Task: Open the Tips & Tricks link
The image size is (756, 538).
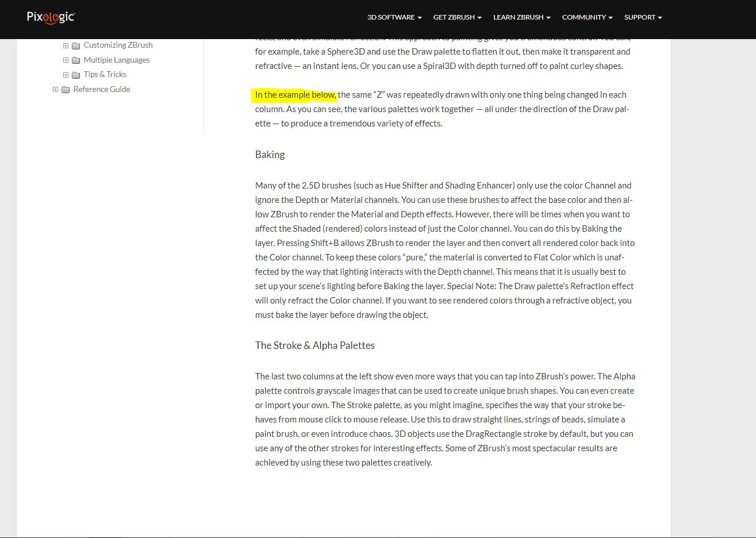Action: 105,74
